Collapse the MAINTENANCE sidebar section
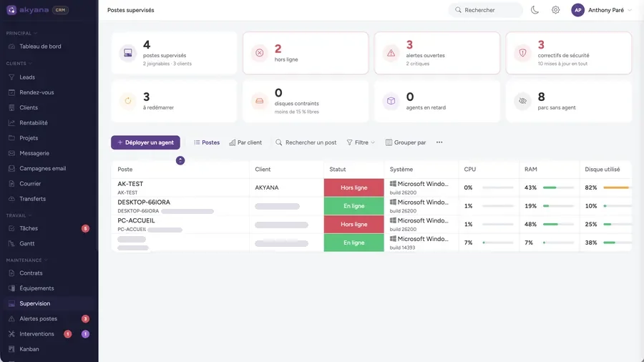 coord(26,260)
